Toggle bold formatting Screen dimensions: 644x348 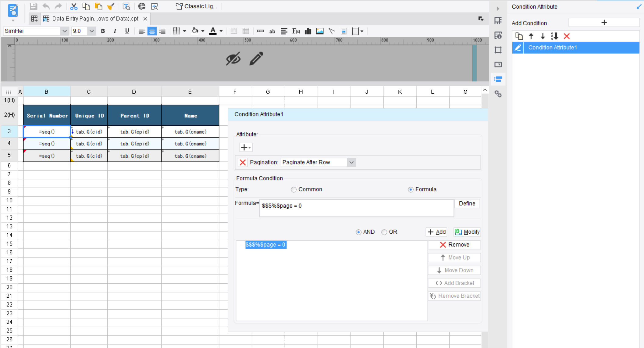tap(103, 31)
